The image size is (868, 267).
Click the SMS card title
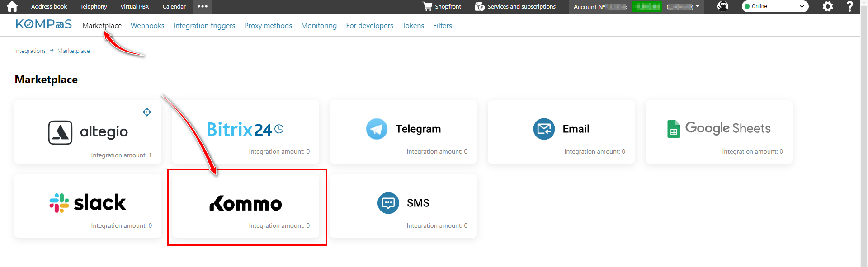tap(418, 203)
